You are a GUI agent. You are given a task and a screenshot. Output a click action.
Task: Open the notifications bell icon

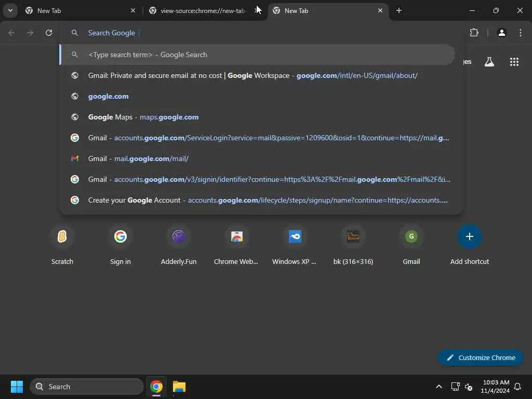pos(518,387)
